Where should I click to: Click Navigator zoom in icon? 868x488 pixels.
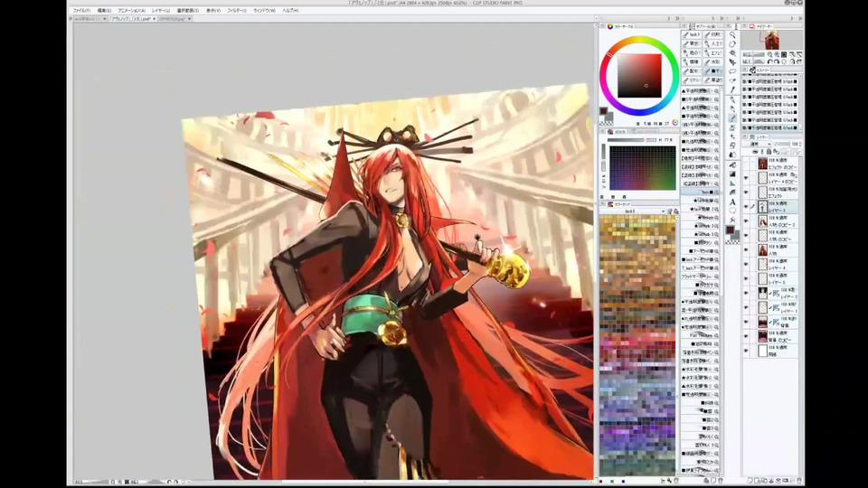click(x=777, y=55)
